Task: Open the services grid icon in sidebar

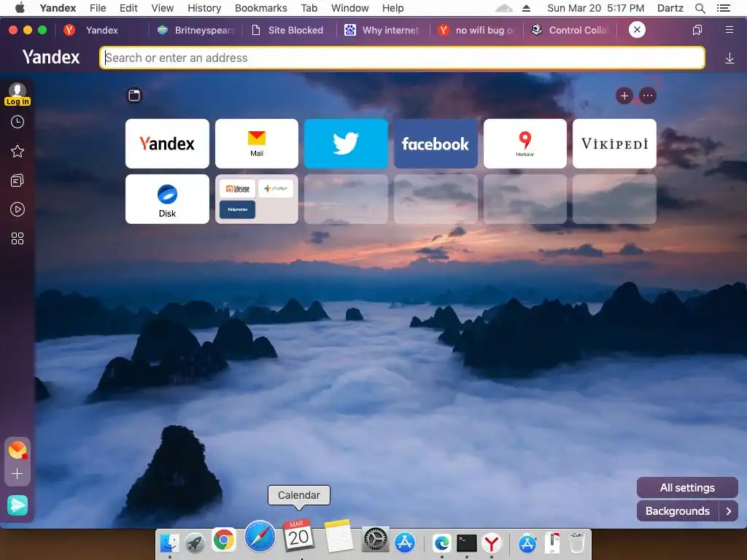Action: pyautogui.click(x=18, y=238)
